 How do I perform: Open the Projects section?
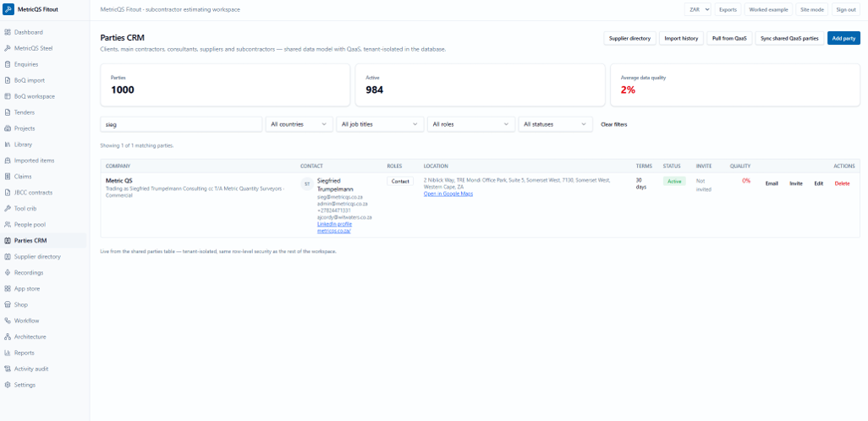pyautogui.click(x=43, y=128)
